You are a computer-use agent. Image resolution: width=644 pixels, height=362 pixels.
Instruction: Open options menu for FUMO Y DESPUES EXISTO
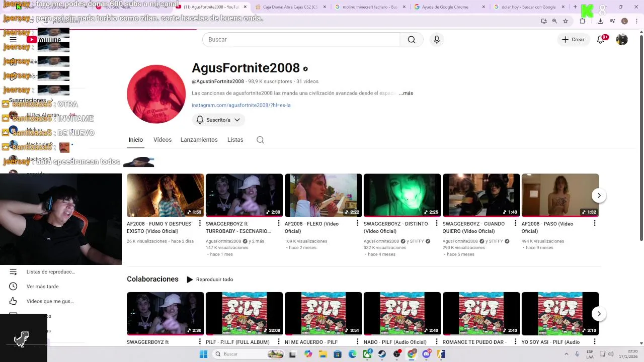tap(200, 223)
